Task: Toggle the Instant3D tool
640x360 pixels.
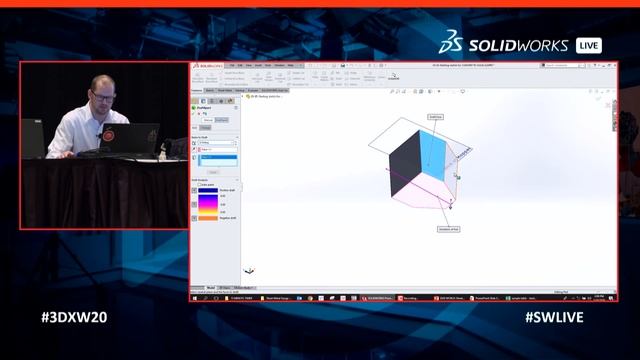Action: tap(394, 76)
